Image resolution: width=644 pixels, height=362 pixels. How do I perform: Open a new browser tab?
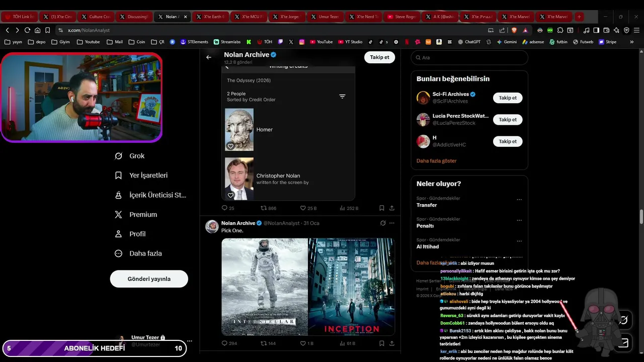(x=579, y=17)
